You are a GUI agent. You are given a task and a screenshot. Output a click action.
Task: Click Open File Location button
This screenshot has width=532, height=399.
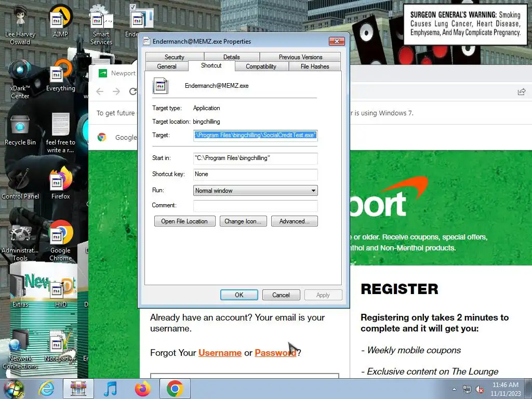pos(184,221)
